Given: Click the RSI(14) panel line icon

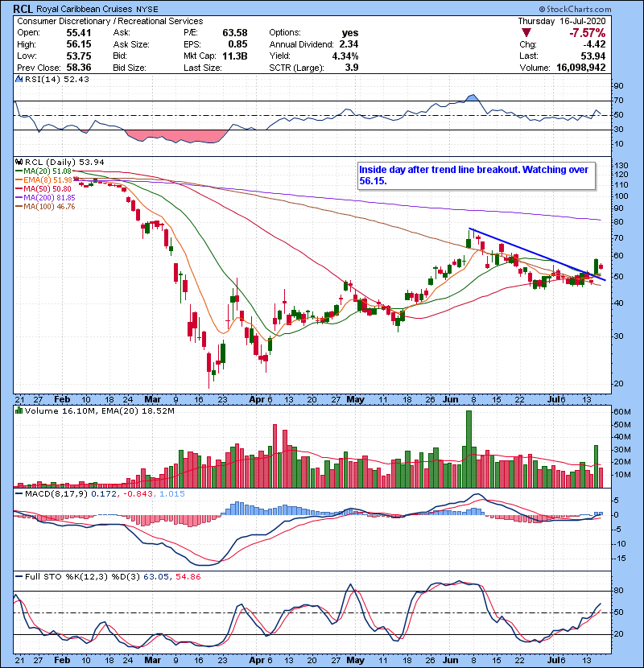Looking at the screenshot, I should point(19,79).
